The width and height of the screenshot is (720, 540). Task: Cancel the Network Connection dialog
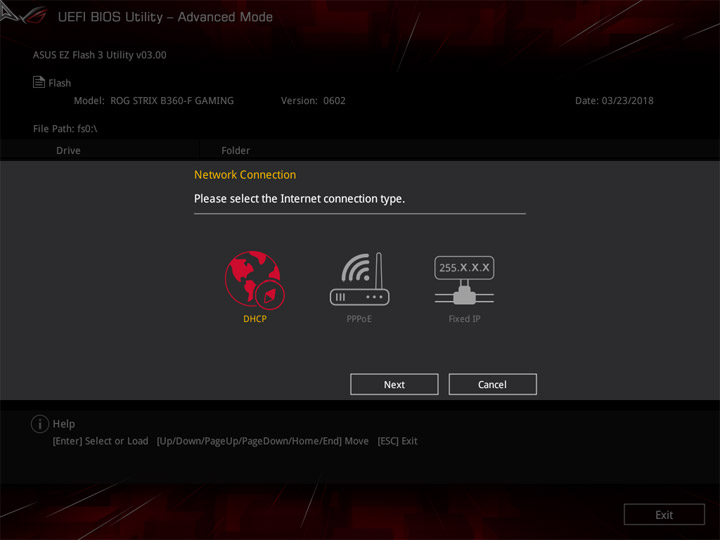(x=492, y=384)
